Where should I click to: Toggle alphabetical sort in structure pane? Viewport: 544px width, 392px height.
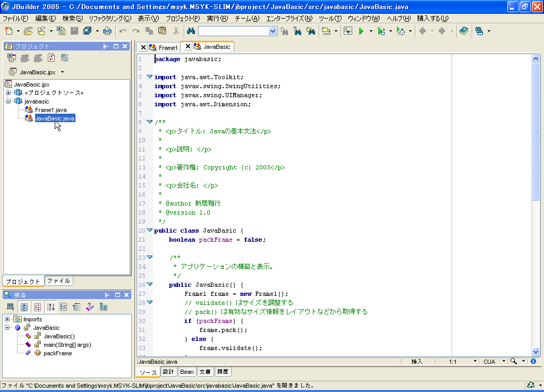(51, 307)
